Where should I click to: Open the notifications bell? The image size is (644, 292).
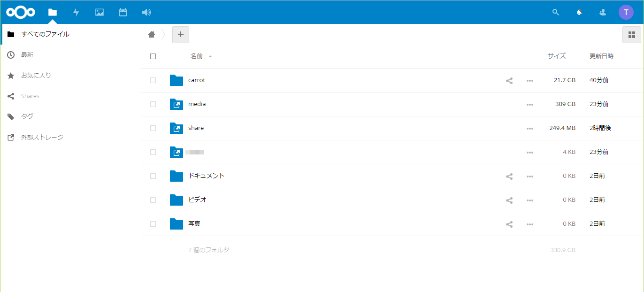[x=579, y=12]
